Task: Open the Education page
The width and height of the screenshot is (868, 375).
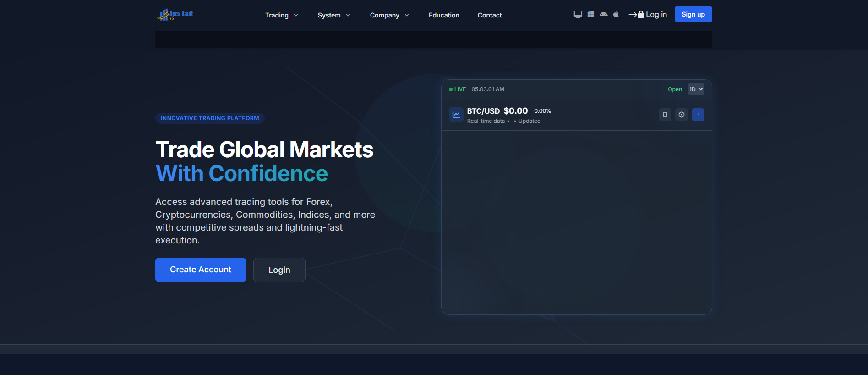Action: point(444,15)
